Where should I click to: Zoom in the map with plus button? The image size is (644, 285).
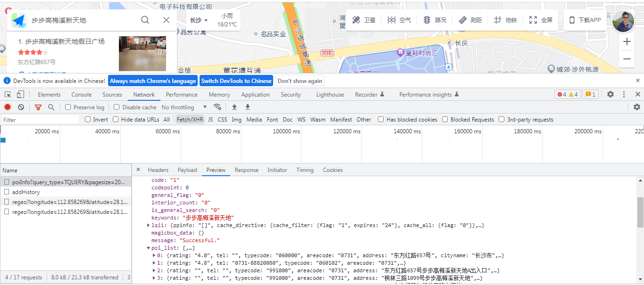tap(627, 42)
